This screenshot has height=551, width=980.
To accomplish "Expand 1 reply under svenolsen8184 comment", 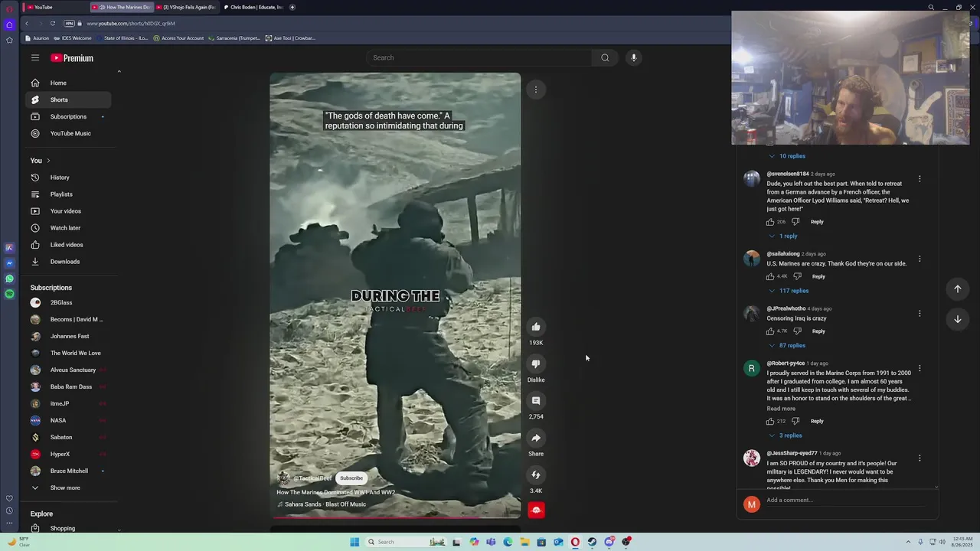I will (x=783, y=236).
